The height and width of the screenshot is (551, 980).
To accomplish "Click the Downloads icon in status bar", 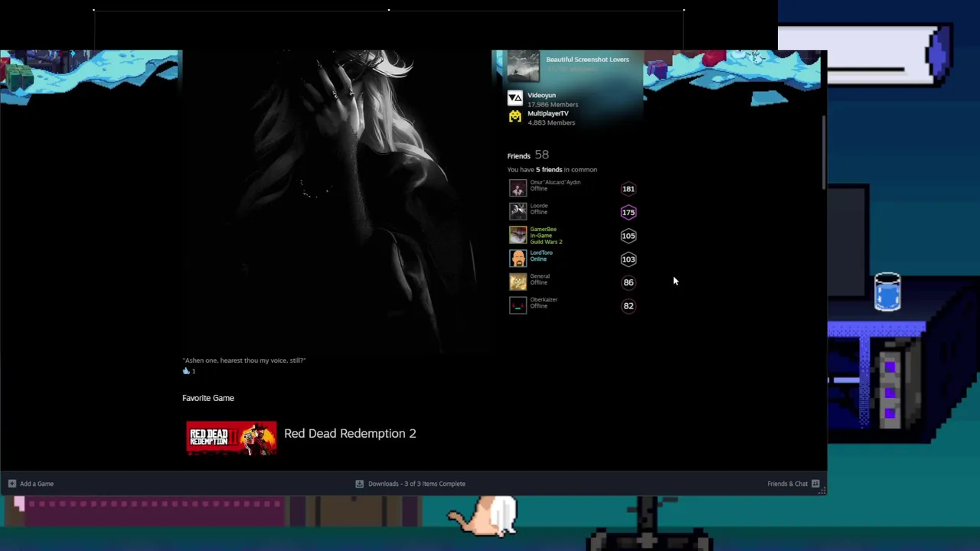I will coord(359,484).
